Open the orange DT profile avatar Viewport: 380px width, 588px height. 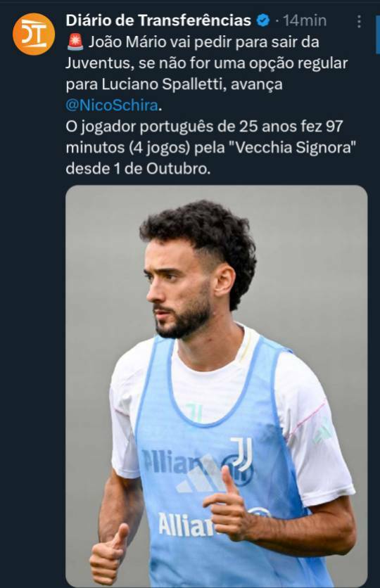pyautogui.click(x=34, y=34)
